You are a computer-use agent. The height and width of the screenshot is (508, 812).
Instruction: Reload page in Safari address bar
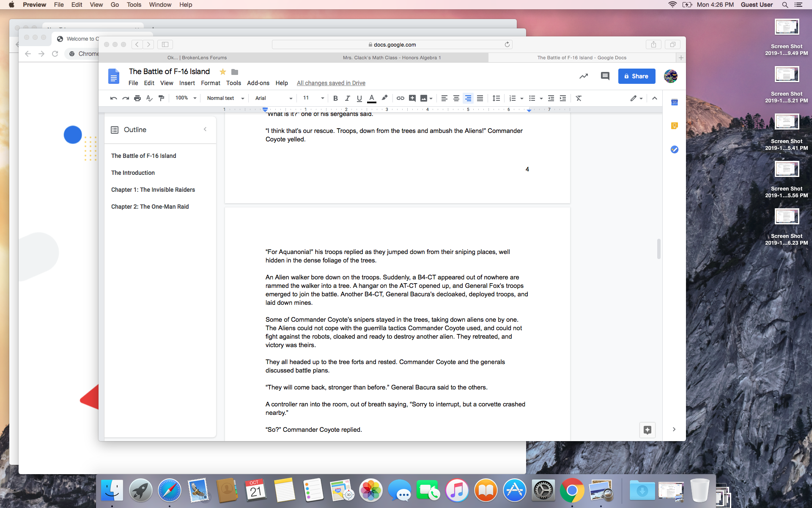coord(507,44)
